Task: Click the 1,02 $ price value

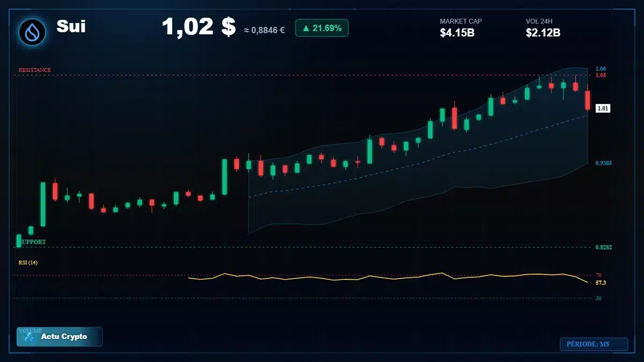Action: (199, 27)
